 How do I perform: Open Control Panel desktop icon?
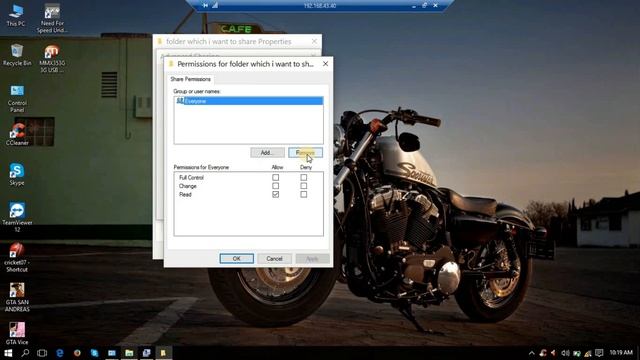(17, 98)
